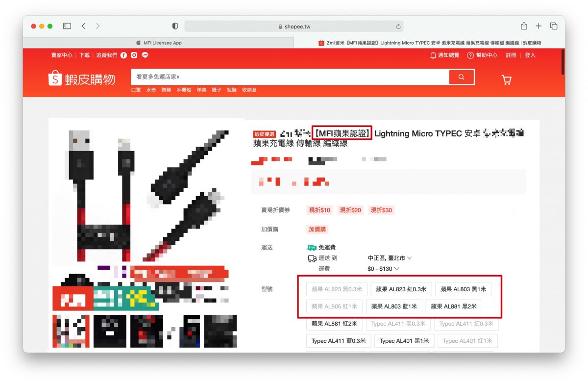The width and height of the screenshot is (588, 383).
Task: Click the 註冊 register link
Action: coord(511,55)
